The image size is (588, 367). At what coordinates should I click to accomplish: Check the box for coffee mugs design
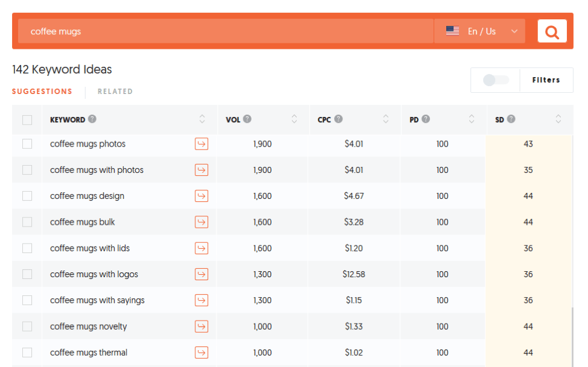click(x=27, y=196)
